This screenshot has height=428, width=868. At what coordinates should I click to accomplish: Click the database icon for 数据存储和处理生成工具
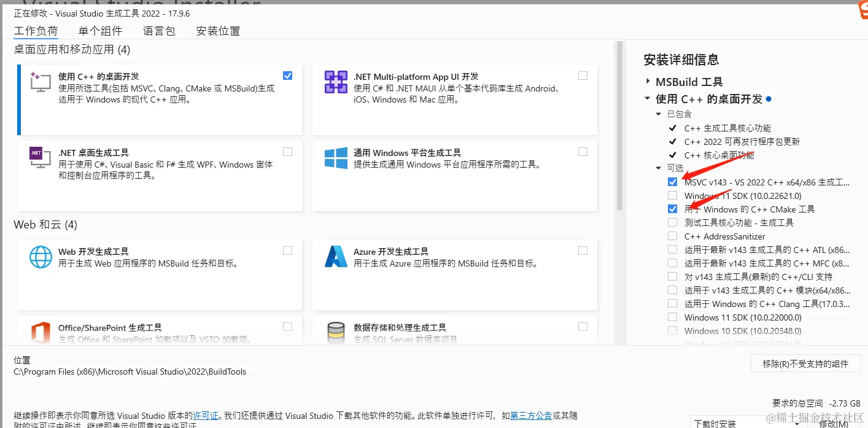coord(336,332)
